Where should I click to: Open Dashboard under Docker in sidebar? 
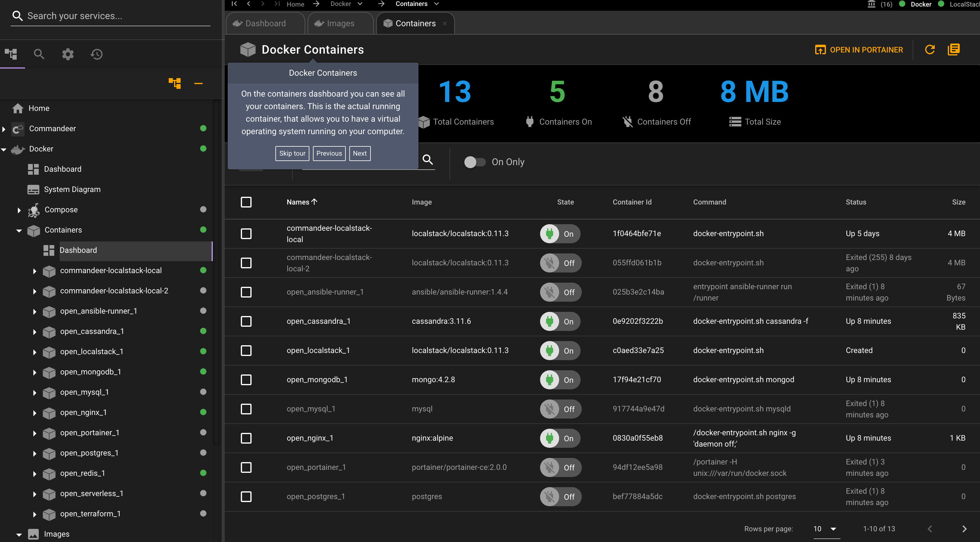[62, 169]
